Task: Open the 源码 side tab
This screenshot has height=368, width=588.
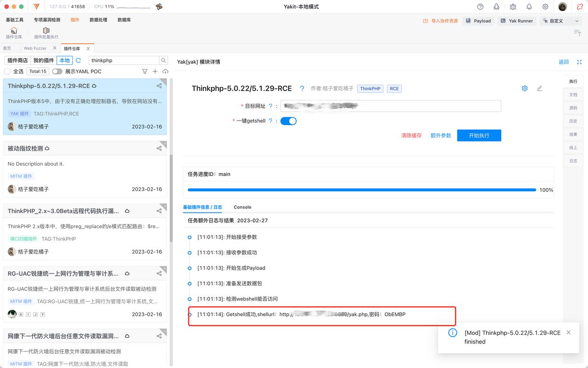Action: (x=573, y=108)
